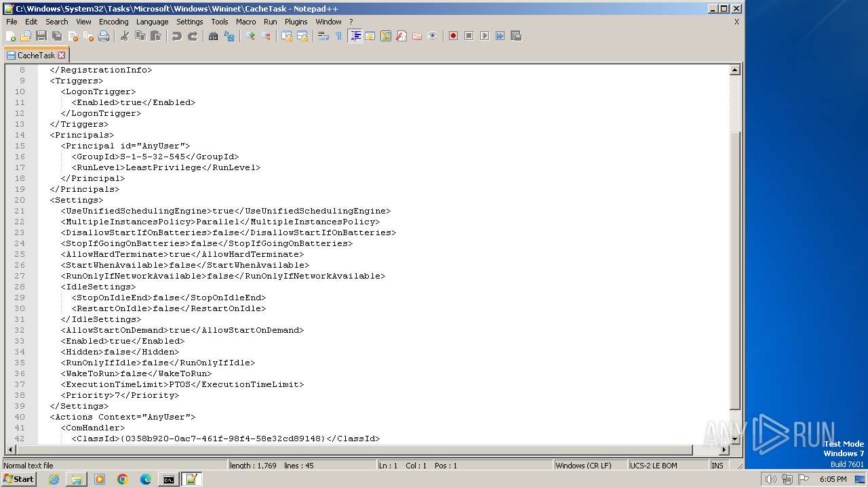Screen dimensions: 868x488
Task: Open the Search menu
Action: coord(57,22)
